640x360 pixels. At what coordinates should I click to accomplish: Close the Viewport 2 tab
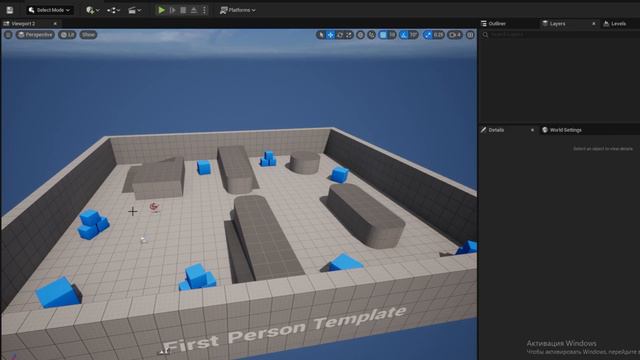pyautogui.click(x=55, y=24)
